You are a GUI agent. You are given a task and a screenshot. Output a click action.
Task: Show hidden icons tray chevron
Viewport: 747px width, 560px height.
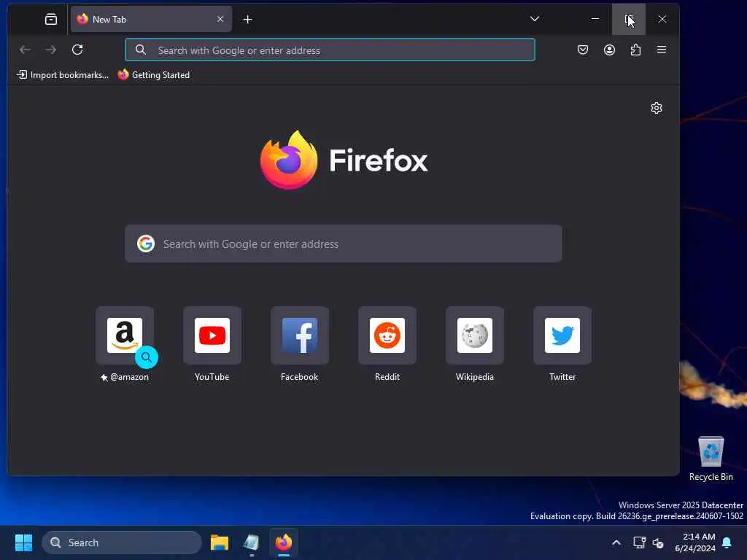[616, 542]
